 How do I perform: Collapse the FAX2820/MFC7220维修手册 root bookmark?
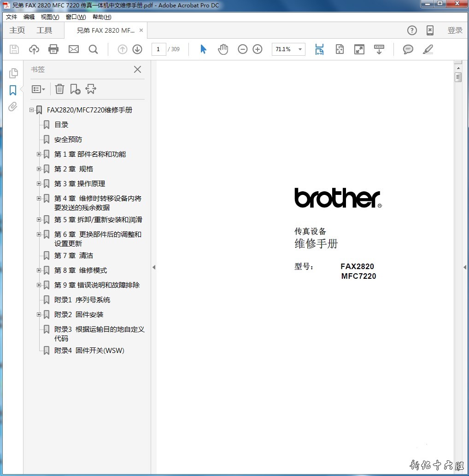(32, 110)
